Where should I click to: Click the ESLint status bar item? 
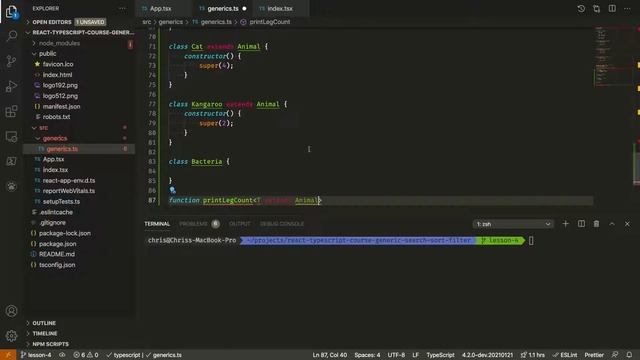565,355
